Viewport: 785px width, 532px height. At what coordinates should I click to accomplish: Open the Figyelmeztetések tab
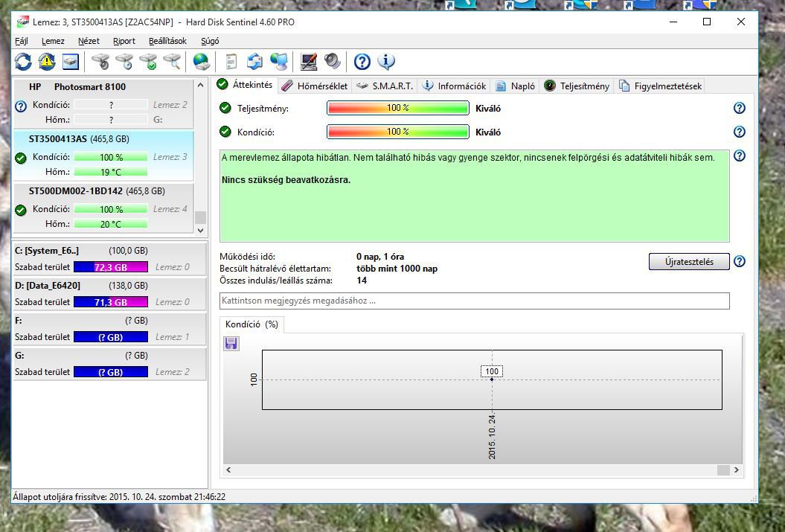(660, 86)
